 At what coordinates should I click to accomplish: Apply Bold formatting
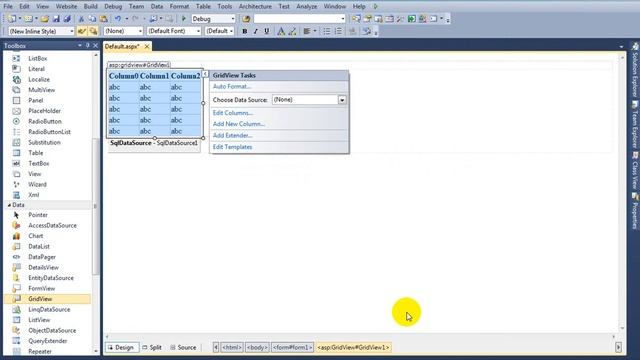244,31
